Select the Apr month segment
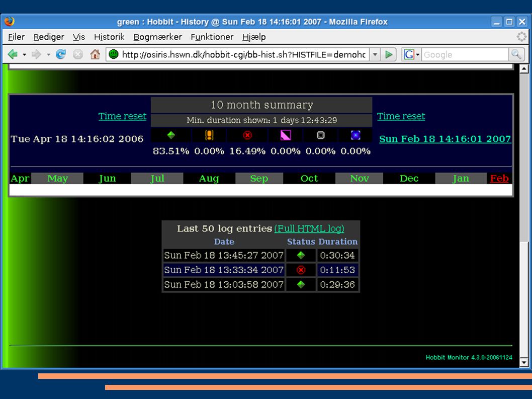Screen dimensions: 532x399 coord(20,178)
